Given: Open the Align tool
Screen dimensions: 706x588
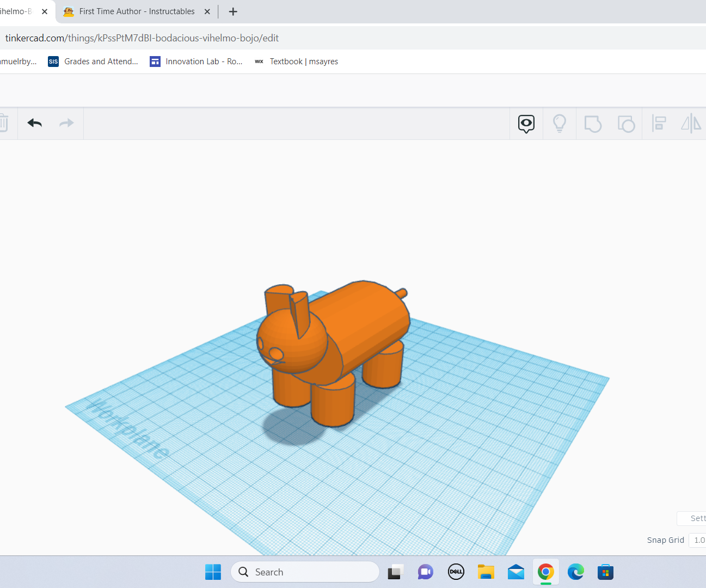Looking at the screenshot, I should 659,124.
